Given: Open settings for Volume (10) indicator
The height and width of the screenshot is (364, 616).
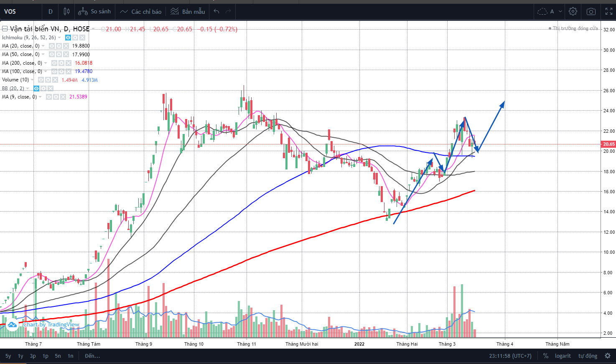Looking at the screenshot, I should pyautogui.click(x=48, y=80).
